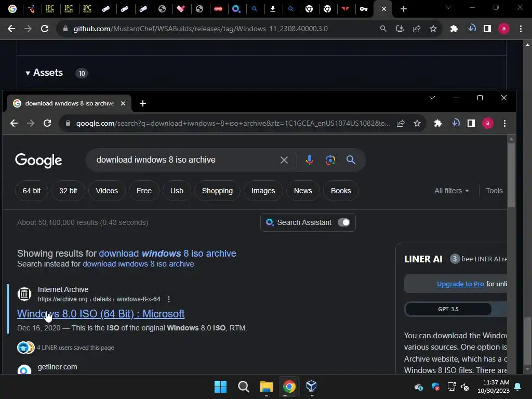The height and width of the screenshot is (399, 532).
Task: Reload the GitHub releases page
Action: click(45, 29)
